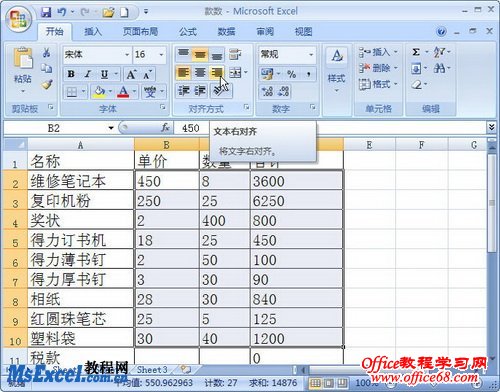This screenshot has width=500, height=392.
Task: Click the yellow fill color button
Action: click(x=100, y=92)
